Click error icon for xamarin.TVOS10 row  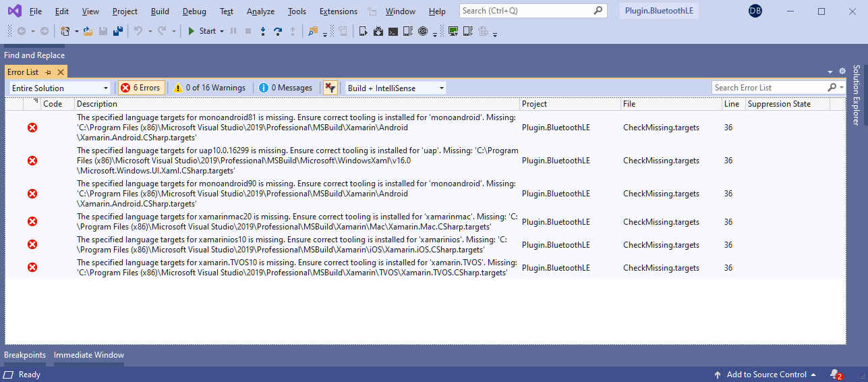32,267
